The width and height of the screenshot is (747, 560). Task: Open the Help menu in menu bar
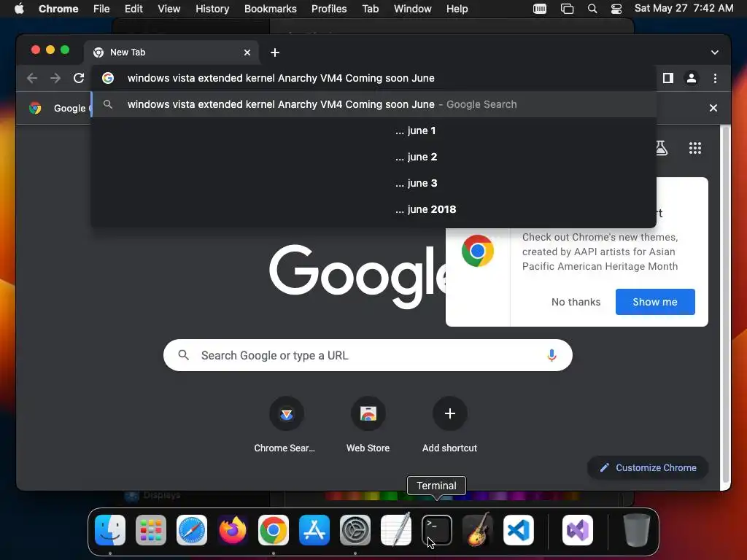tap(457, 9)
